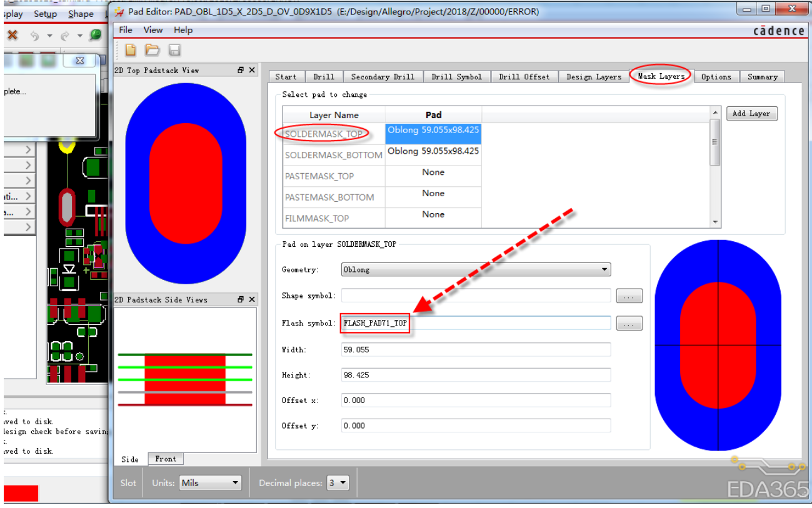
Task: Select the Side tab in side views
Action: point(130,459)
